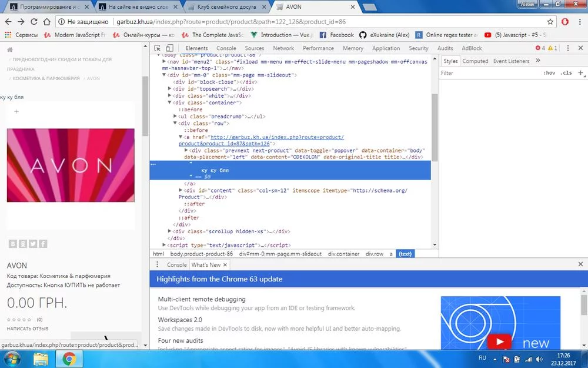
Task: Select body.product-product-86 in DOM breadcrumb
Action: (201, 254)
